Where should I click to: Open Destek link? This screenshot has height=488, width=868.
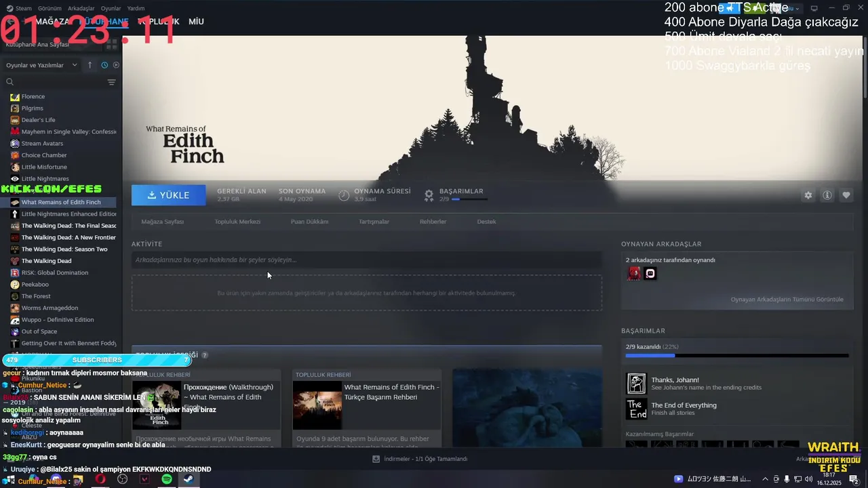(x=486, y=222)
